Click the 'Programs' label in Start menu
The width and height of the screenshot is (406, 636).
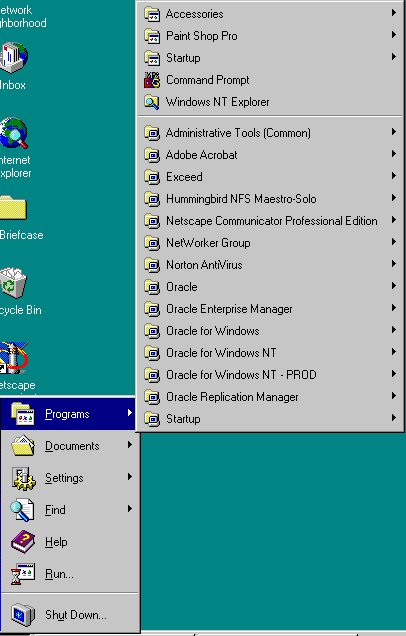(67, 414)
